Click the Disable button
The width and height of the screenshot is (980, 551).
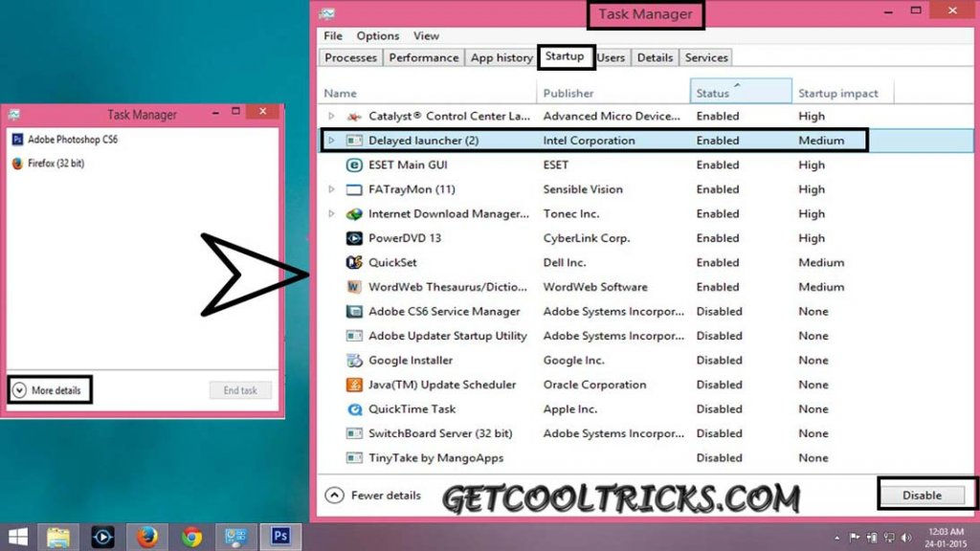[x=922, y=496]
